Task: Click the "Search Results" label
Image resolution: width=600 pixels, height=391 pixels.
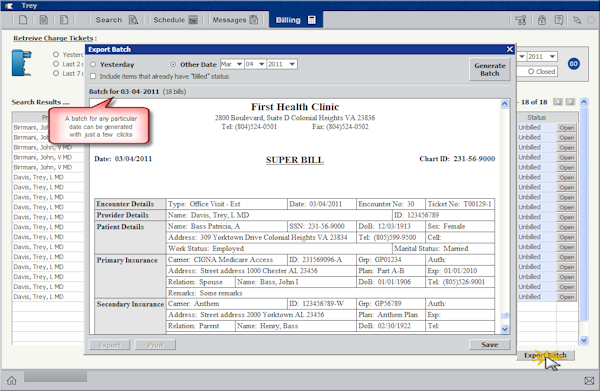Action: click(x=40, y=102)
